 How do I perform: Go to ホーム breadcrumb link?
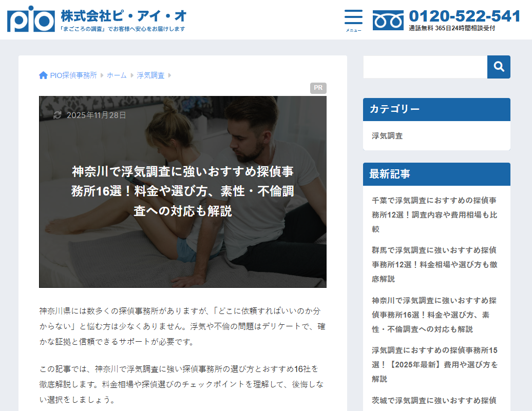click(x=117, y=75)
